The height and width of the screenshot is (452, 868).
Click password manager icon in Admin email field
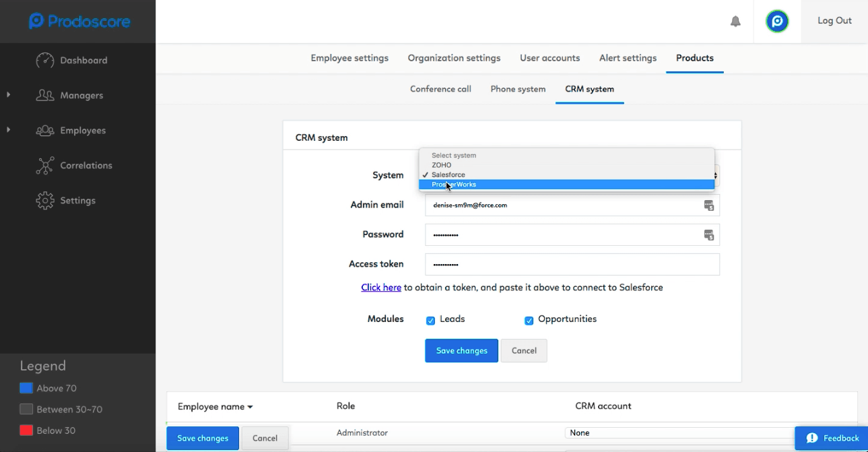[708, 205]
